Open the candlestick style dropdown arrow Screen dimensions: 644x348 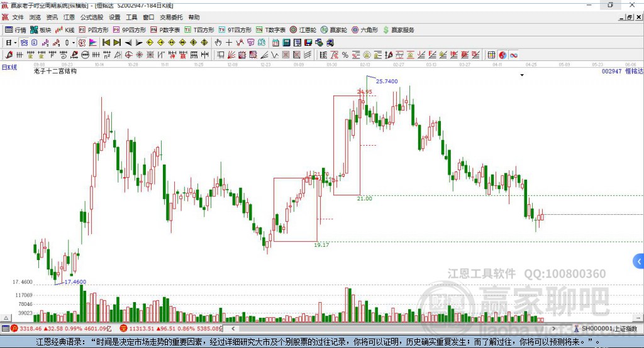click(x=74, y=43)
